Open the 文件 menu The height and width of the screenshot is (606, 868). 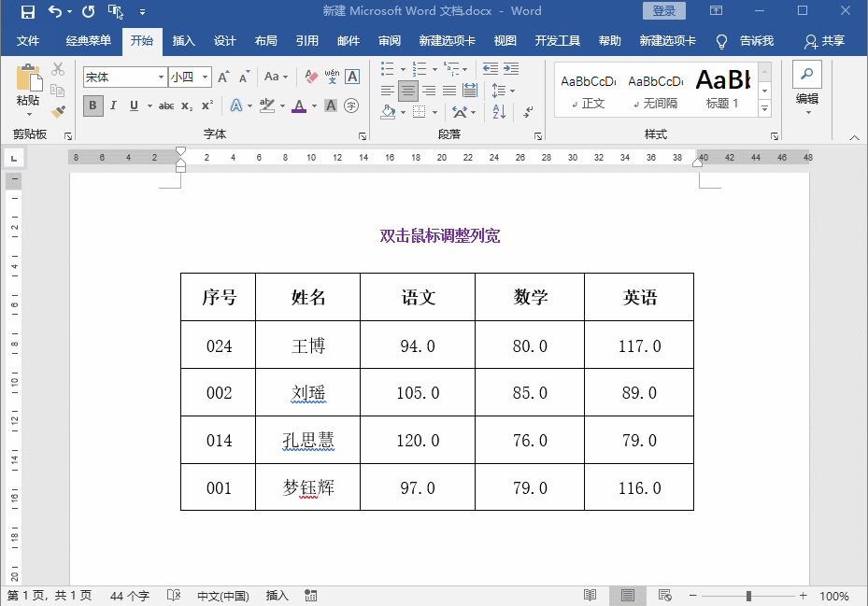[29, 40]
